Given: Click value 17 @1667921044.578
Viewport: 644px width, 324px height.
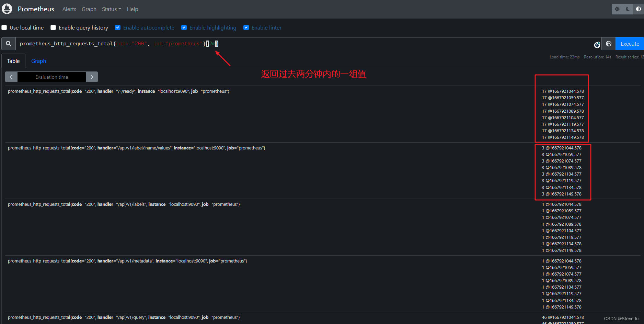Looking at the screenshot, I should 563,91.
